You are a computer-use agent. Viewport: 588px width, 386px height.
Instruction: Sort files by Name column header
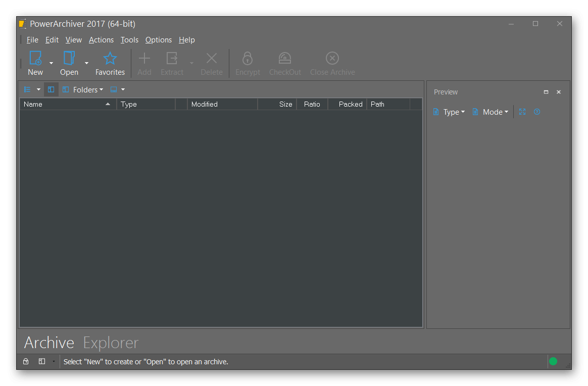(66, 104)
